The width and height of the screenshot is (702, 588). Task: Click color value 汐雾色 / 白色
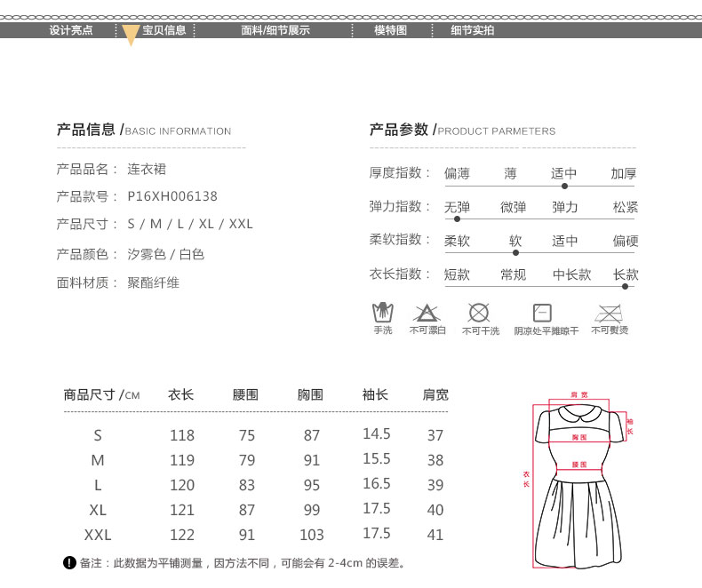coord(166,254)
